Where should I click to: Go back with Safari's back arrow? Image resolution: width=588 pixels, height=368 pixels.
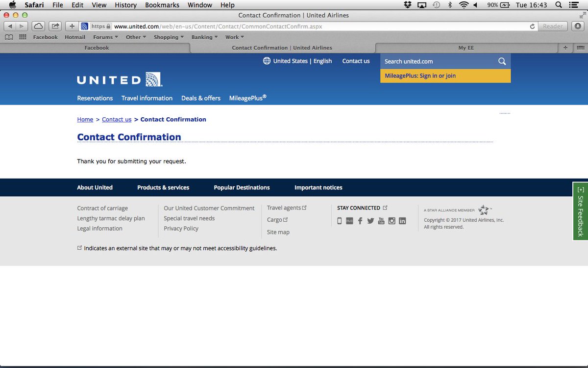click(x=10, y=26)
